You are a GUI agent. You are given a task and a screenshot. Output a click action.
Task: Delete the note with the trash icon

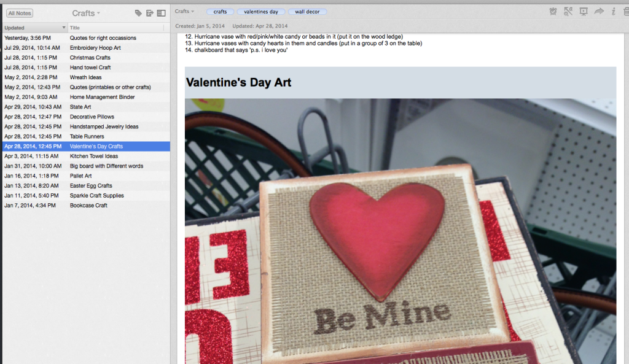[625, 12]
